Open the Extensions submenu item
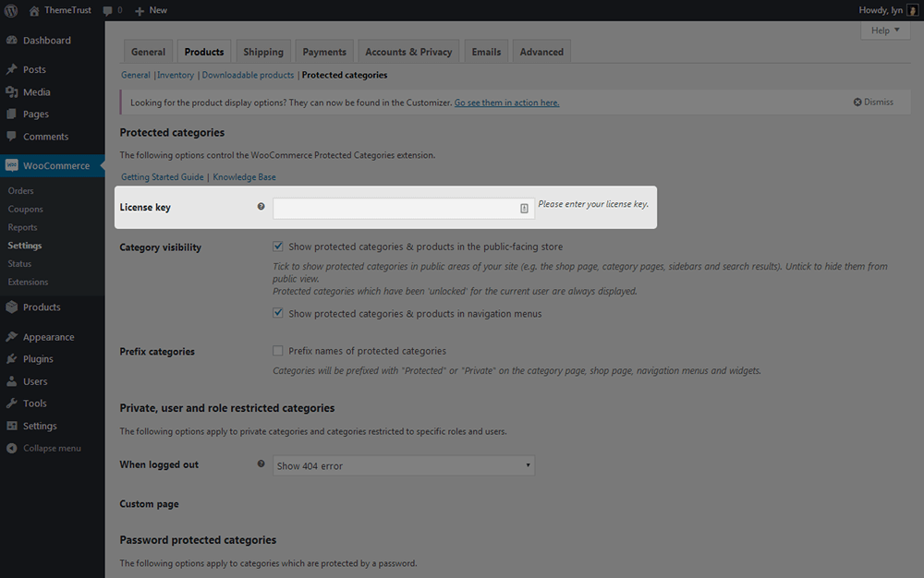This screenshot has height=578, width=924. point(29,282)
